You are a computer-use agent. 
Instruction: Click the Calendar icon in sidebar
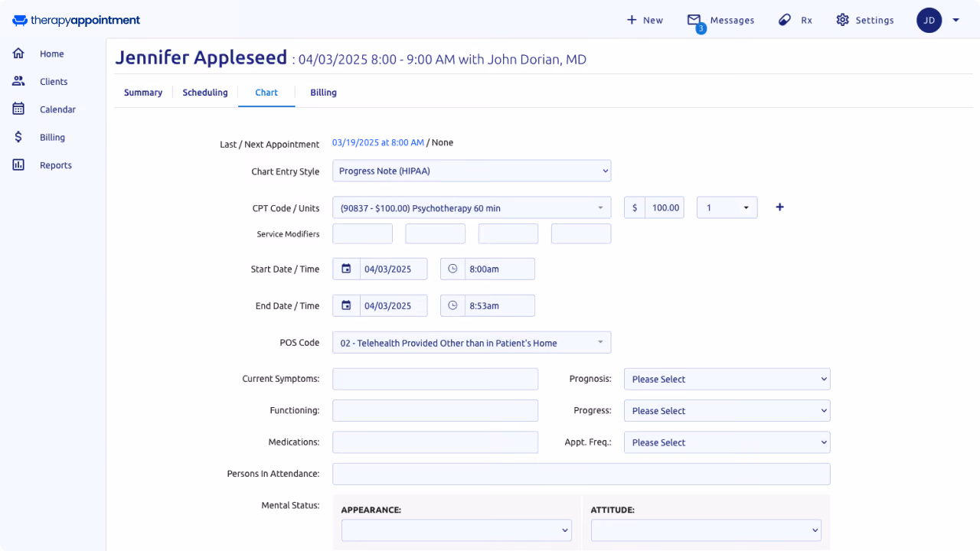point(18,109)
